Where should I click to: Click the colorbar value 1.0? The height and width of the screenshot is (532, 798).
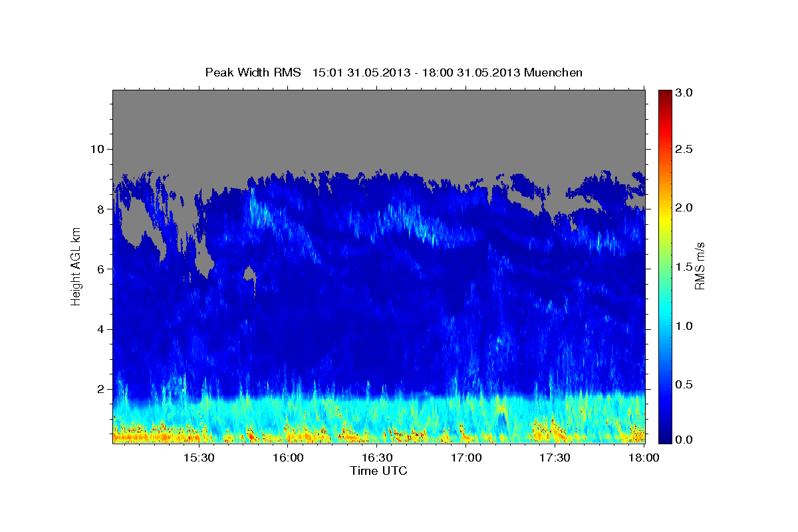(x=685, y=326)
